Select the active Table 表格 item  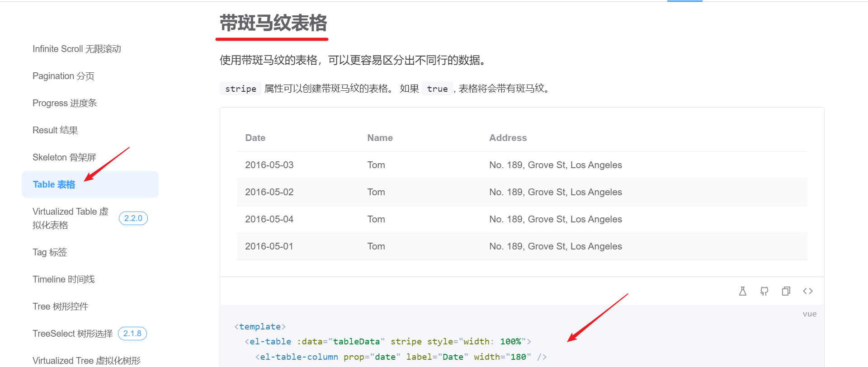point(90,184)
